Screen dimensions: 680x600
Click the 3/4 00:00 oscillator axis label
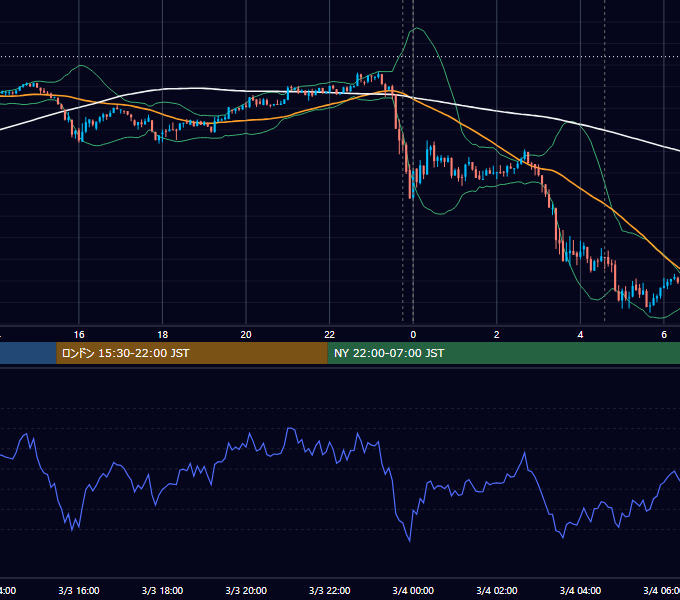pos(413,591)
